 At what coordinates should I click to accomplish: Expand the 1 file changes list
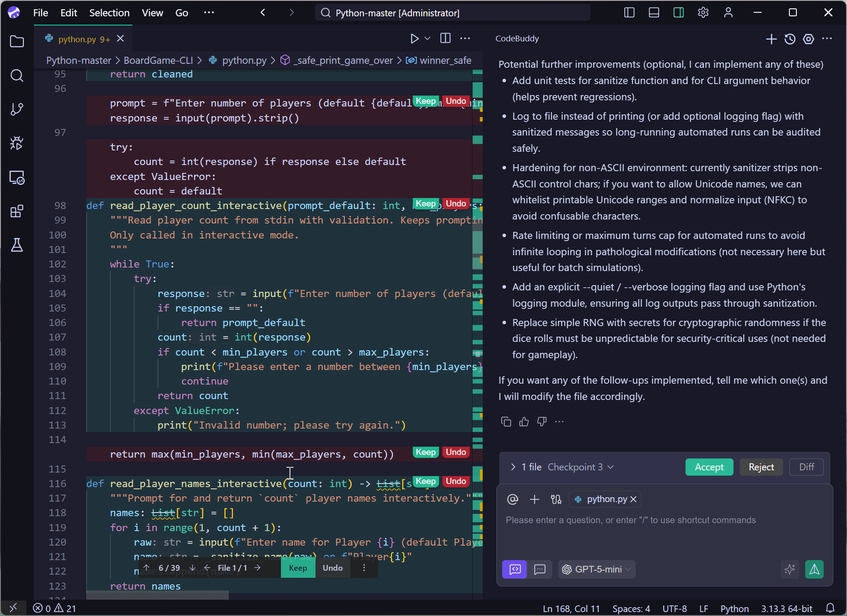(513, 467)
